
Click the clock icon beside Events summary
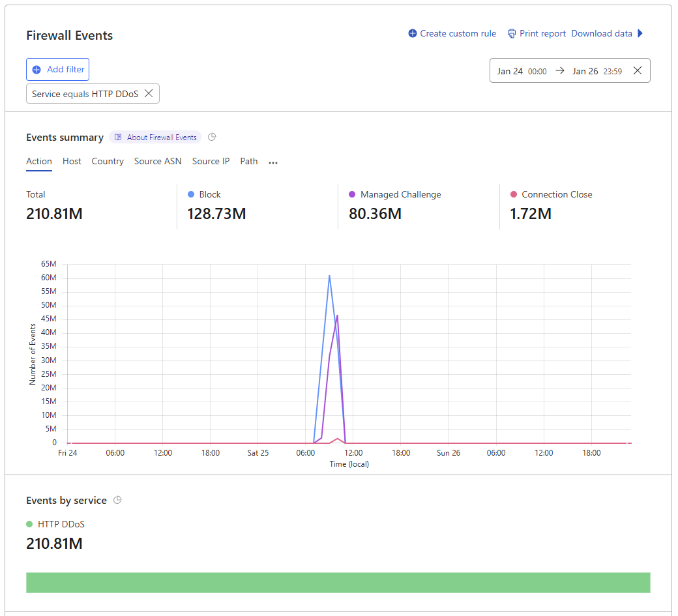pos(212,138)
